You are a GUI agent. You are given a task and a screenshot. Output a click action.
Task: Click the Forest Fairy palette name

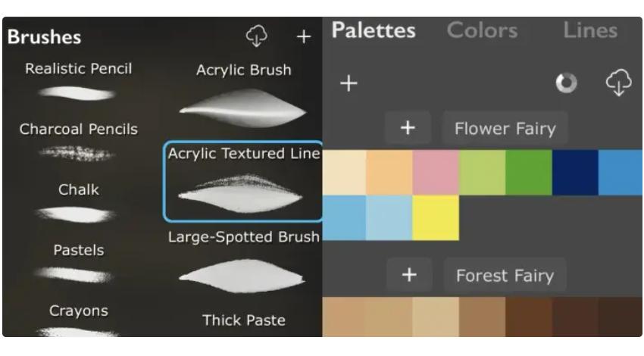(505, 275)
